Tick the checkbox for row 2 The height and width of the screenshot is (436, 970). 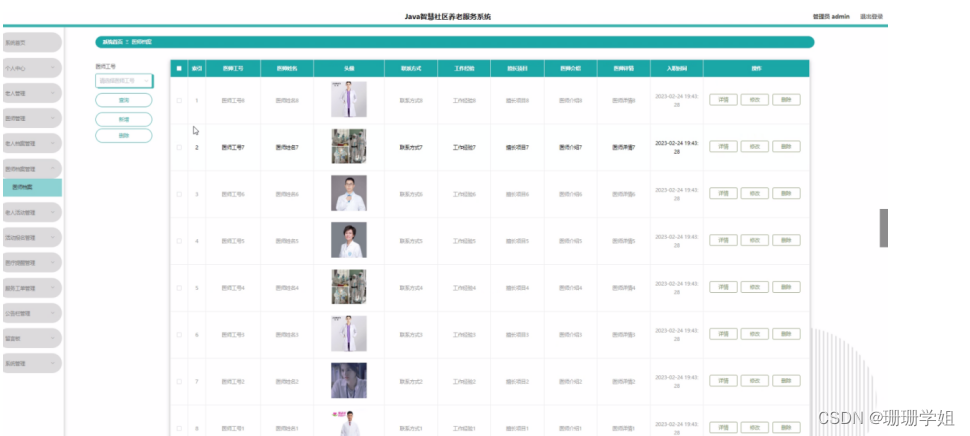point(179,147)
